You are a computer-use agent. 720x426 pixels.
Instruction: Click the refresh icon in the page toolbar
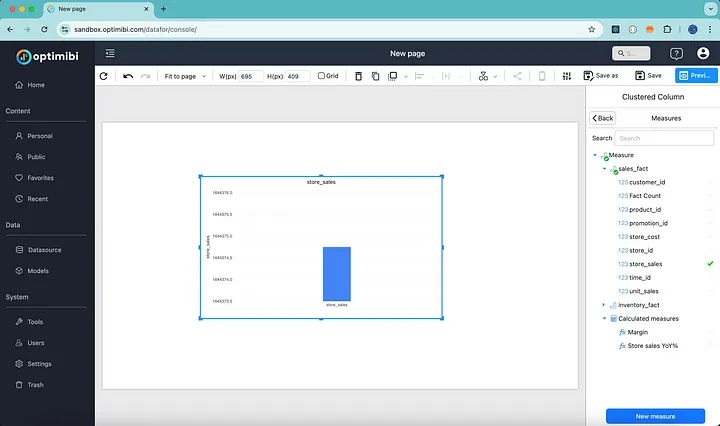coord(103,76)
